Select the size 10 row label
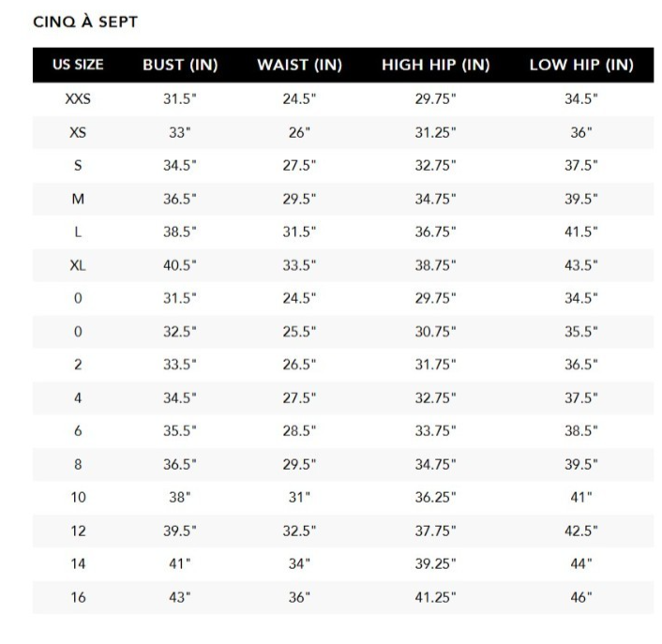 (78, 498)
